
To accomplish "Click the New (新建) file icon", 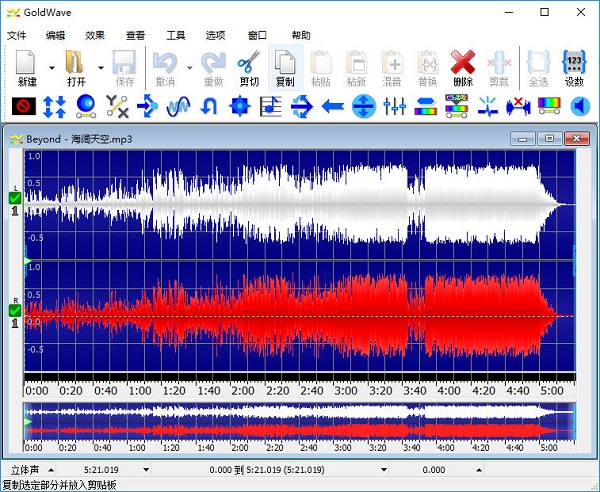I will click(x=27, y=62).
